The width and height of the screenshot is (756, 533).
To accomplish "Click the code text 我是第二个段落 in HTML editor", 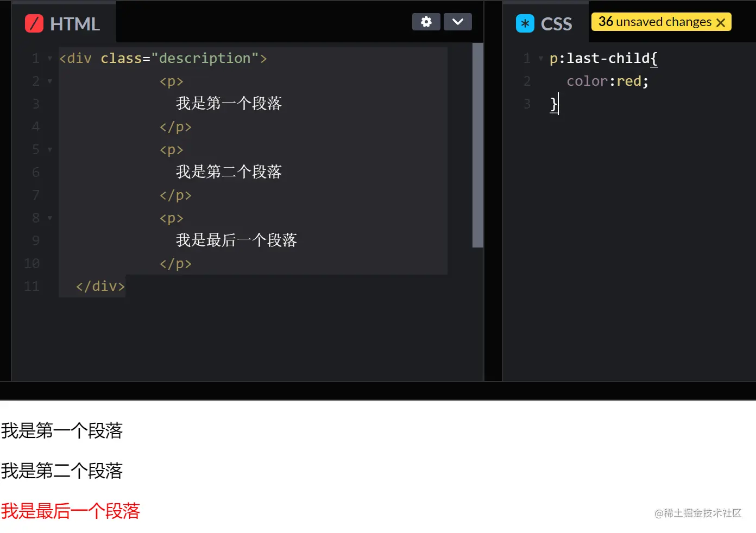I will coord(229,172).
